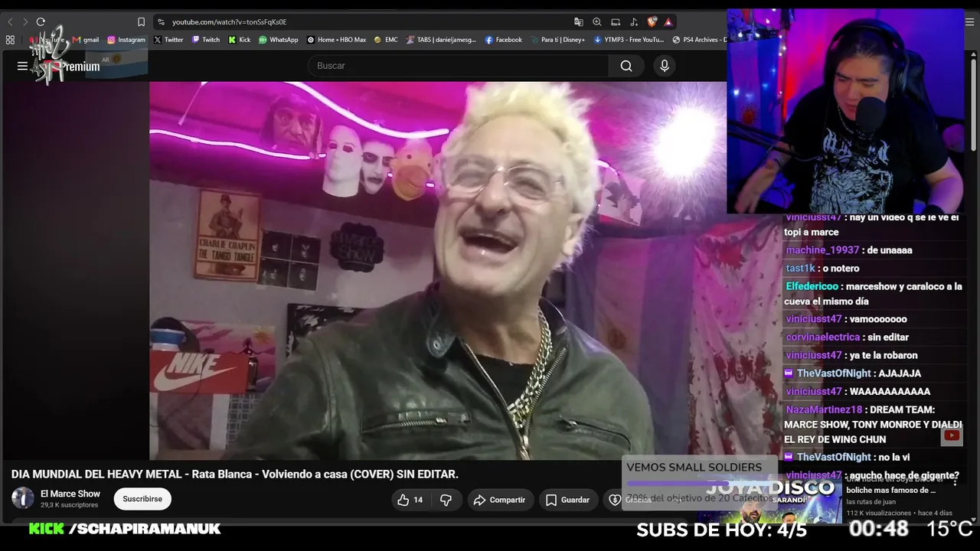Open Brave Rewards triangle icon
This screenshot has height=551, width=980.
point(668,21)
